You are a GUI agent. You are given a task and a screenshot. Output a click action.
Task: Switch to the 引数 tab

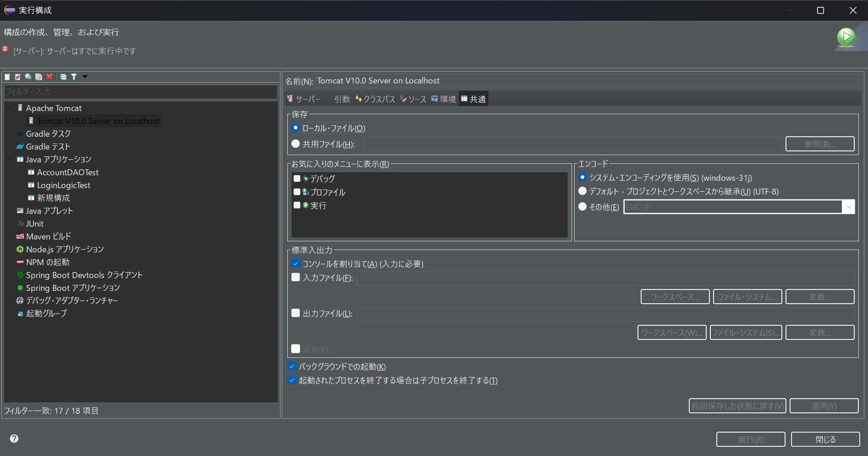tap(338, 99)
